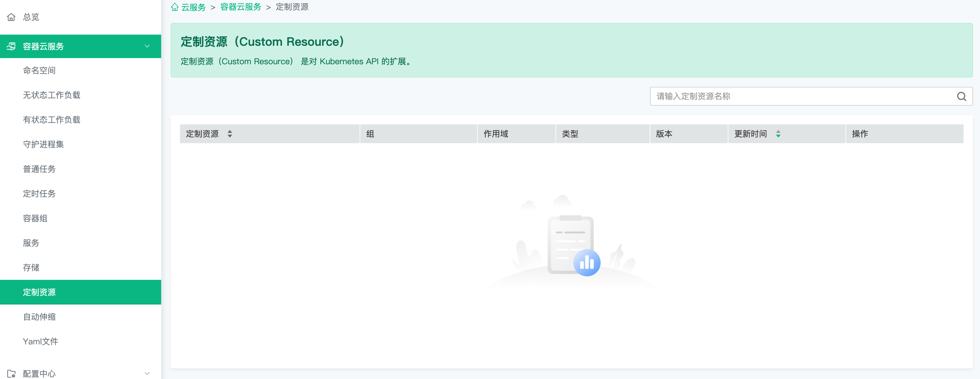Collapse the 容器云服务 menu chevron

(x=147, y=46)
